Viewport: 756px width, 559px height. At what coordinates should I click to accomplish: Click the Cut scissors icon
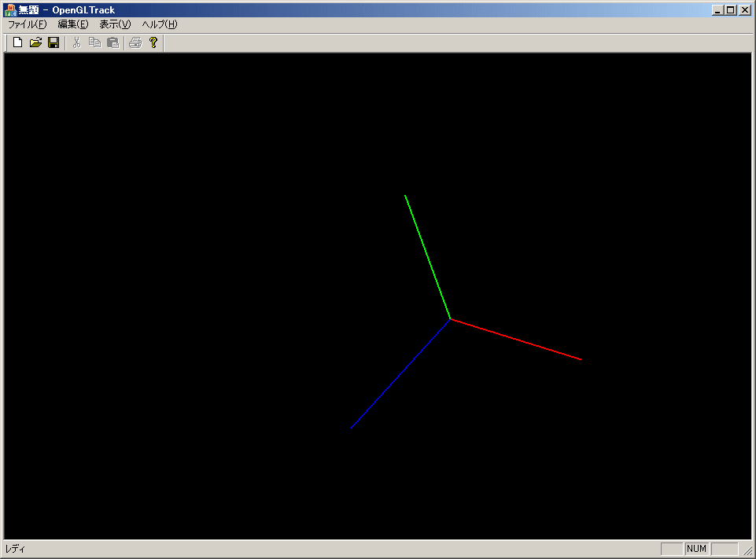(x=76, y=43)
